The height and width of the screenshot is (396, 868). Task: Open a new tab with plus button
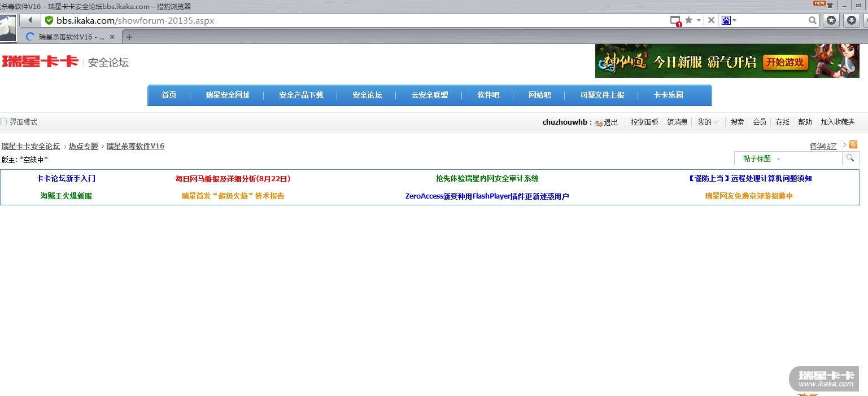(129, 37)
